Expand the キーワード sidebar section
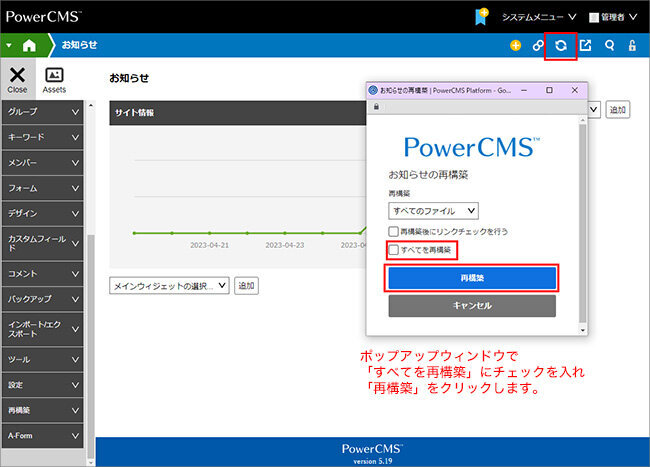Screen dimensions: 650x467 click(42, 137)
